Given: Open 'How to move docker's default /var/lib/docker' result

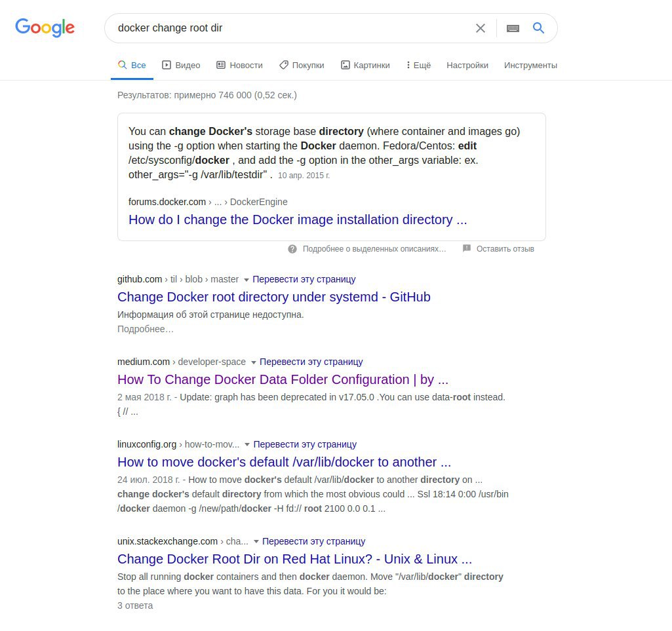Looking at the screenshot, I should (x=284, y=462).
